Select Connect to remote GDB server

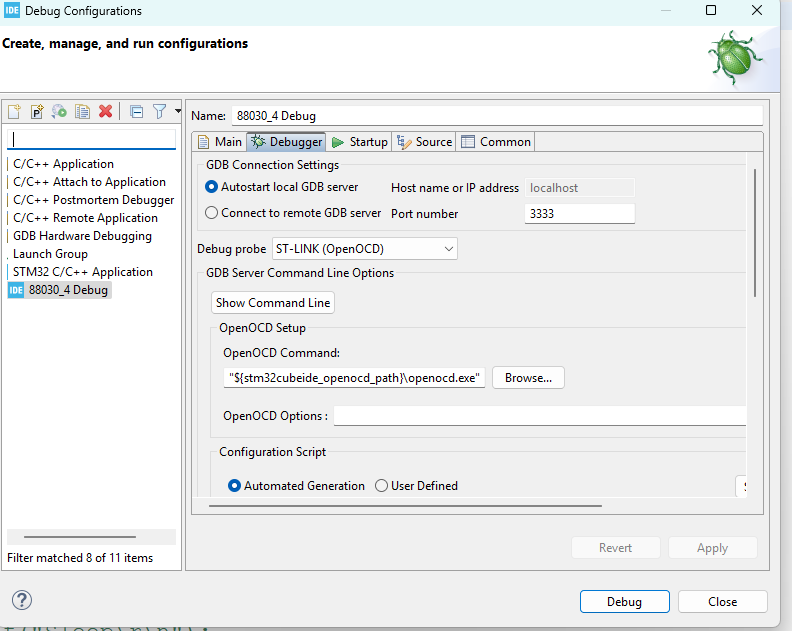(x=211, y=213)
